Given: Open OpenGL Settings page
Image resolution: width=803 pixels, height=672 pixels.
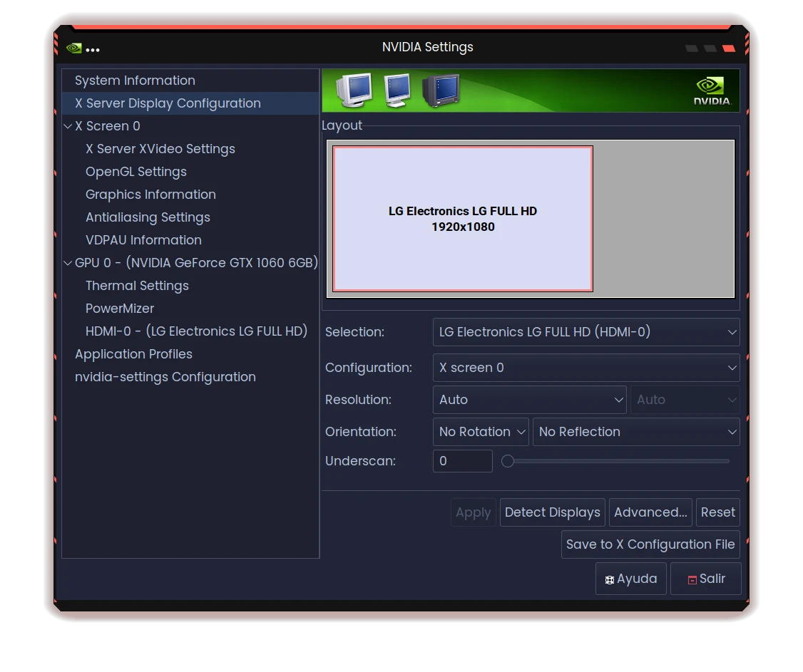Looking at the screenshot, I should [x=136, y=172].
